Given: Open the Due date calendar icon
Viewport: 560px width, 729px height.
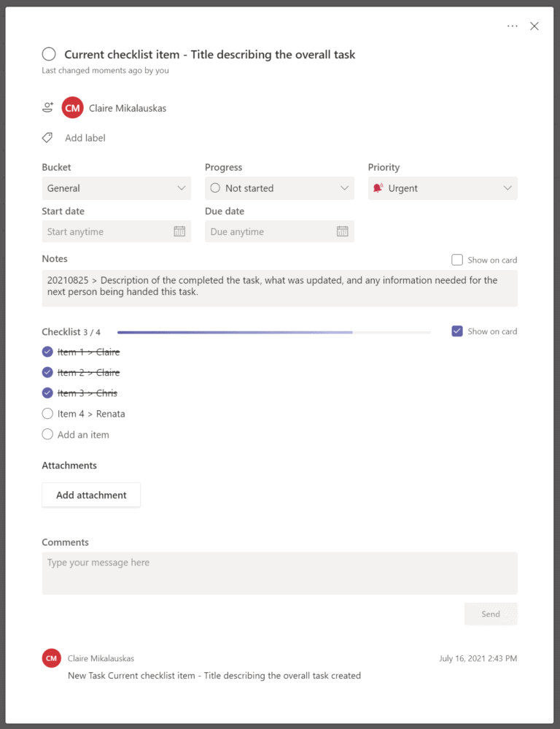Looking at the screenshot, I should (x=342, y=231).
